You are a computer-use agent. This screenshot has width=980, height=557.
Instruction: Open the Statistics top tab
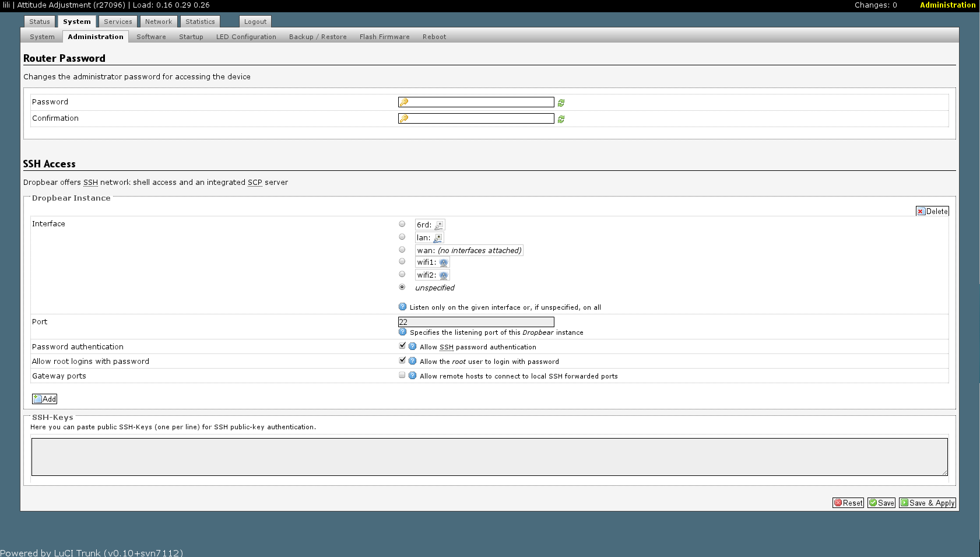point(200,22)
